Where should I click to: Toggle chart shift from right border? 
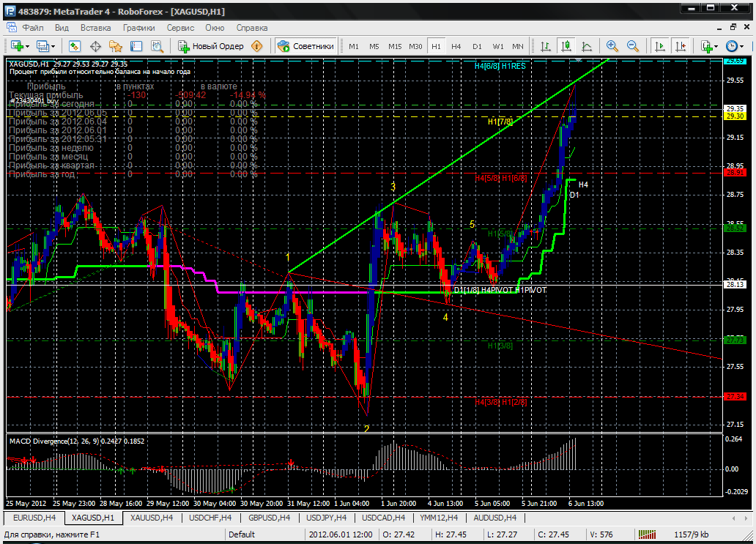click(x=681, y=46)
